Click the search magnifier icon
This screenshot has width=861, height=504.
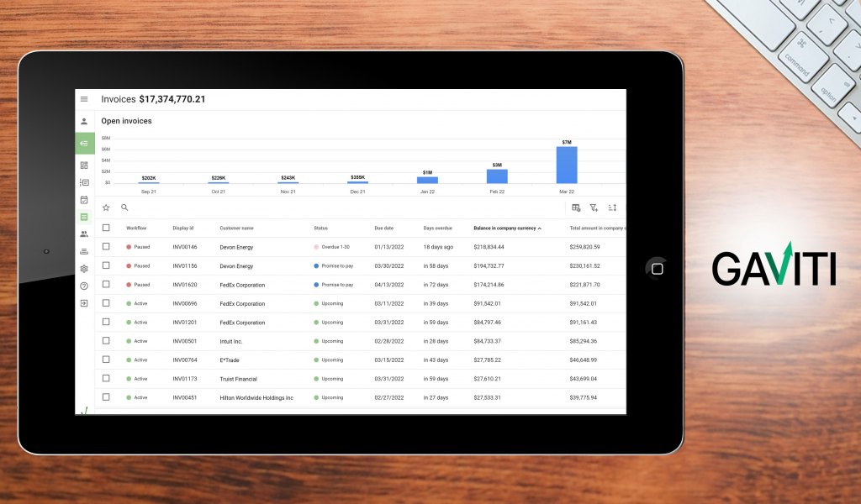[124, 207]
